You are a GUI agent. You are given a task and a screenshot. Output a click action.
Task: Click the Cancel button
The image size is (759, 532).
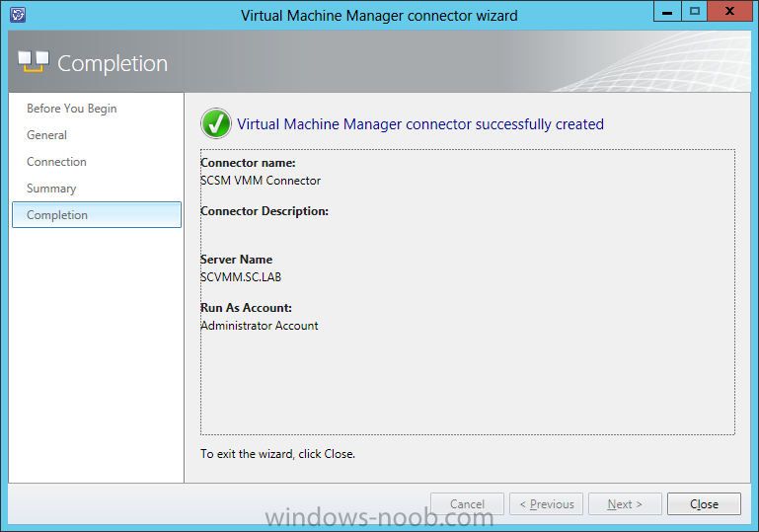coord(467,504)
